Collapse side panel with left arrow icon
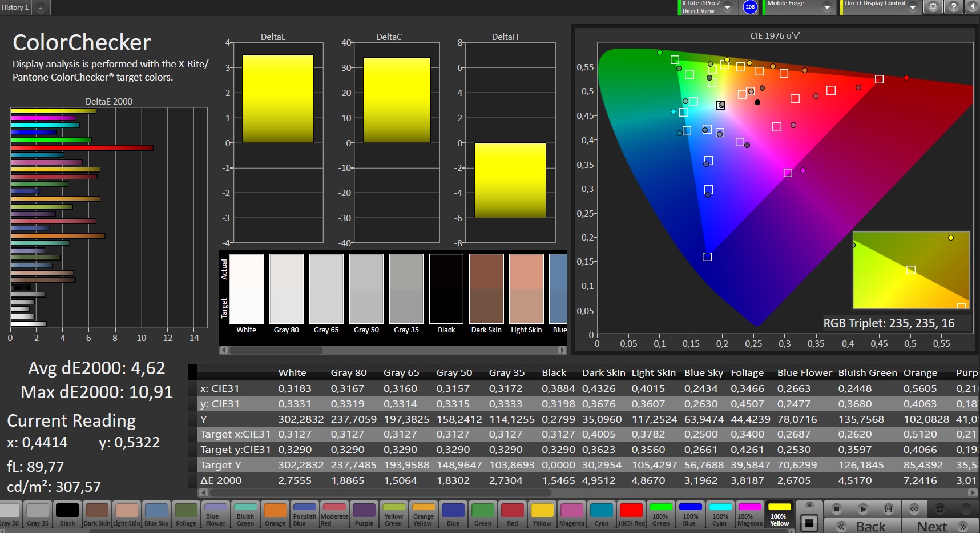Screen dimensions: 980x533 click(x=973, y=7)
